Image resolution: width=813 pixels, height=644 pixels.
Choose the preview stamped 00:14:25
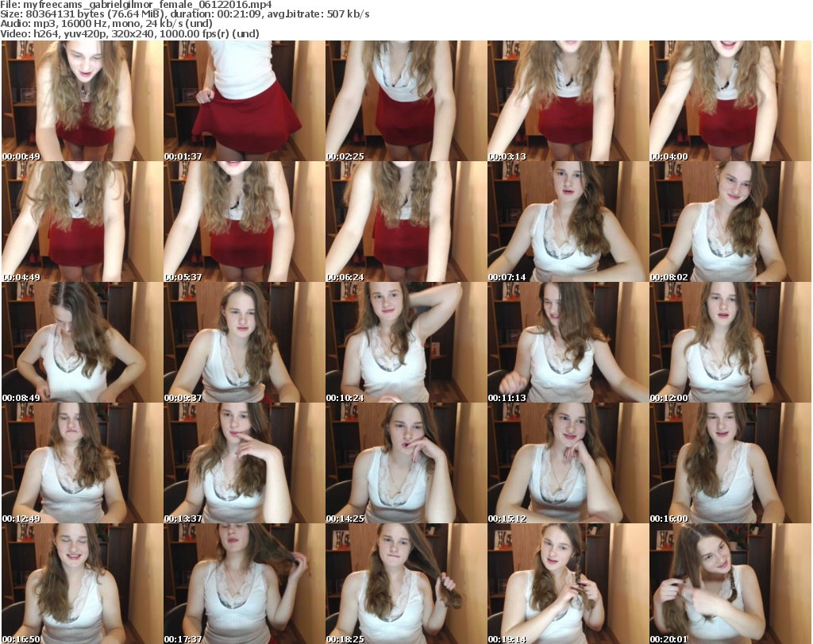click(406, 463)
